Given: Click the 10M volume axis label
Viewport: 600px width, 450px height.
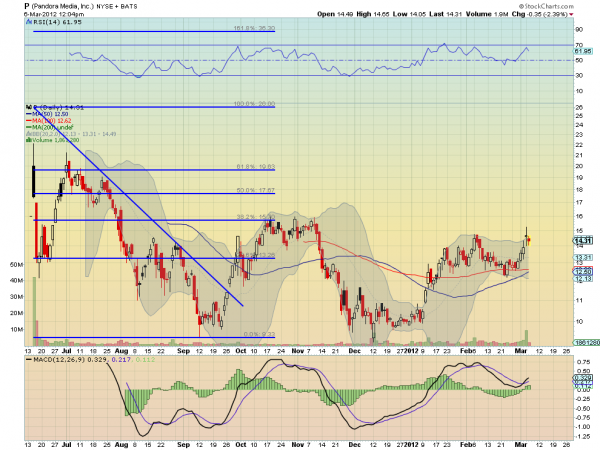Looking at the screenshot, I should pos(16,329).
